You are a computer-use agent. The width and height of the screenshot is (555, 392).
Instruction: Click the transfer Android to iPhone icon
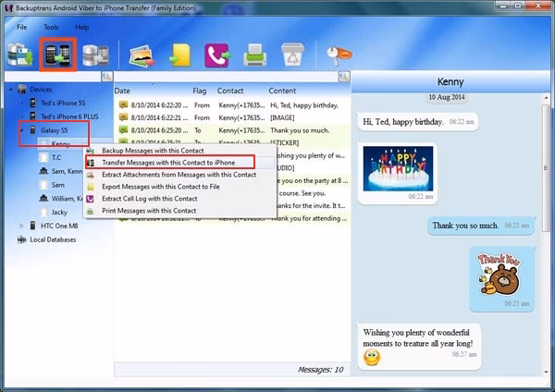click(55, 55)
